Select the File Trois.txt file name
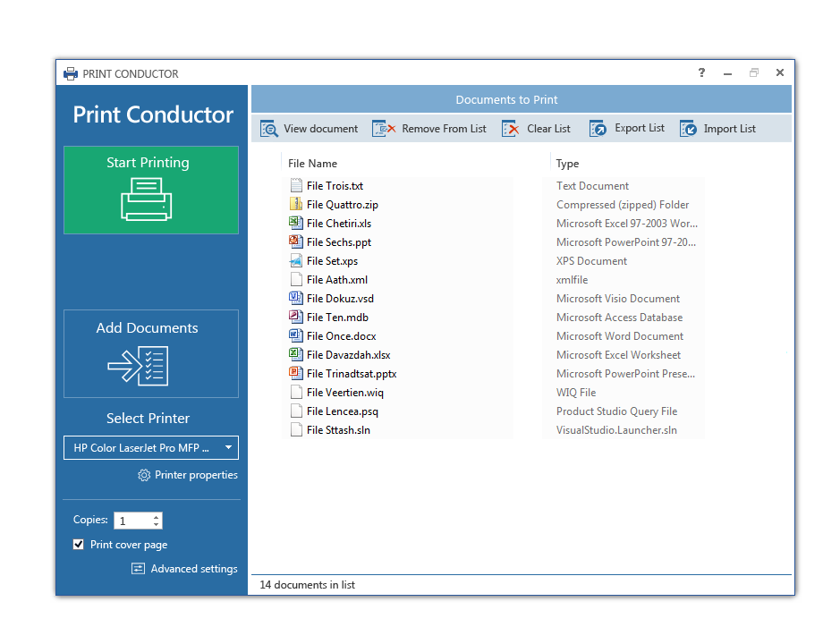The height and width of the screenshot is (644, 823). pos(335,186)
